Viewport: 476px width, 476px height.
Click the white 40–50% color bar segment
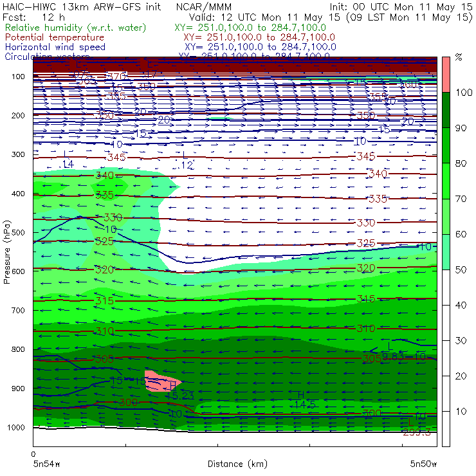coord(446,287)
